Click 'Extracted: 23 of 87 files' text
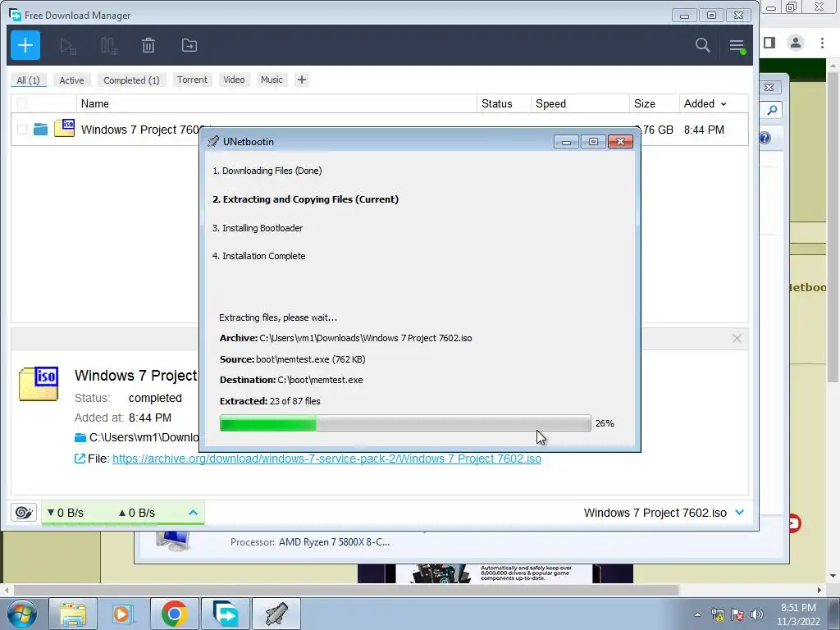This screenshot has width=840, height=630. 270,401
